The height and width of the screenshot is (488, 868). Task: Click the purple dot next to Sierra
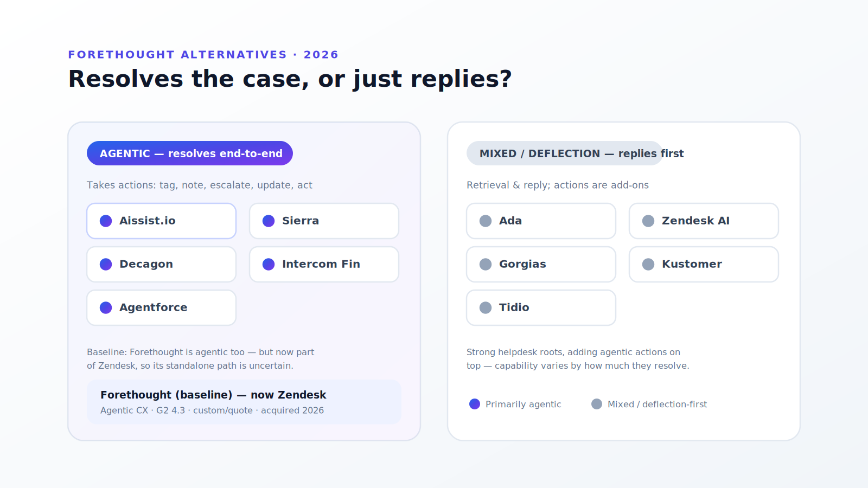coord(269,221)
